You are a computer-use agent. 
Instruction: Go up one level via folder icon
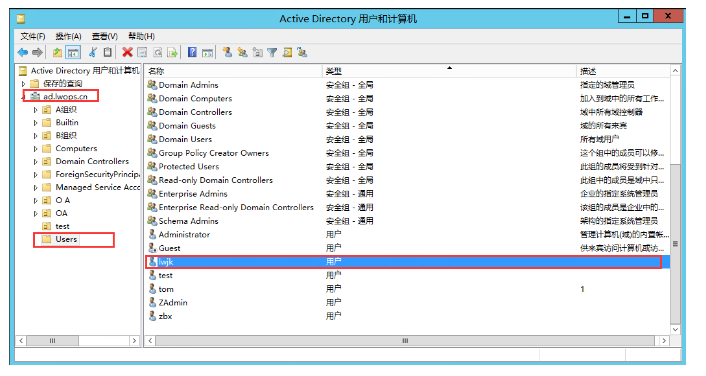pyautogui.click(x=57, y=53)
